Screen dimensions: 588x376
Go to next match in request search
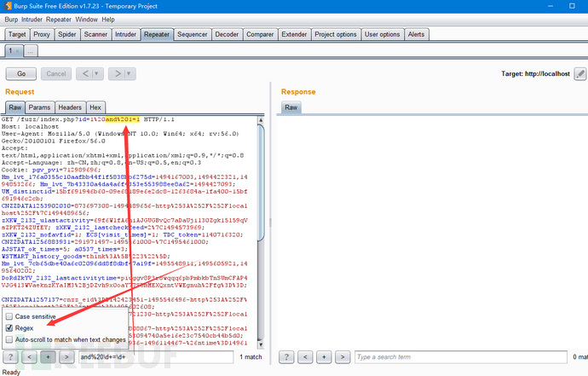(66, 357)
